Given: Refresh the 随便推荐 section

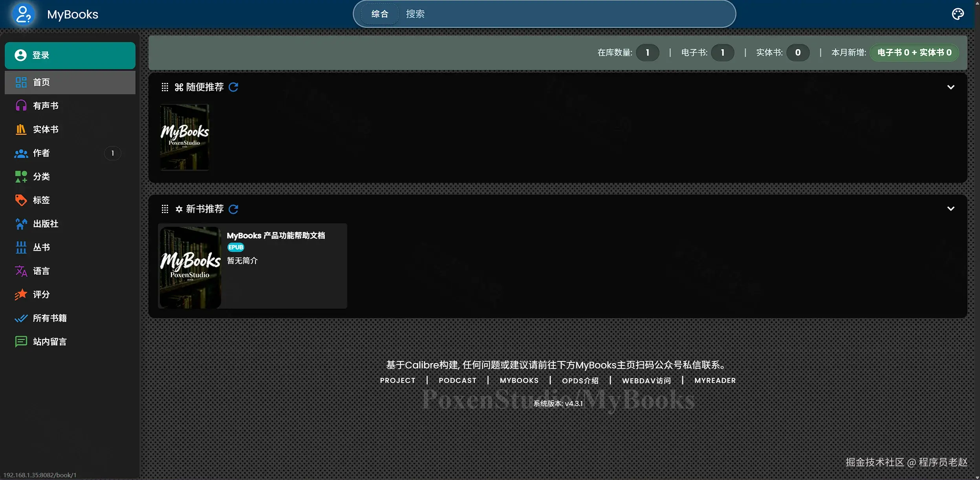Looking at the screenshot, I should [233, 87].
